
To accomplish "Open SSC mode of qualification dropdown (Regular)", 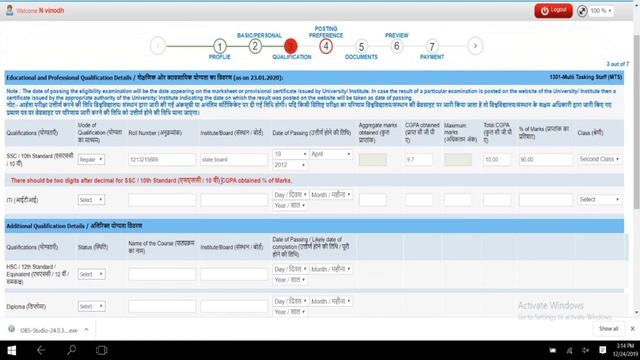I will click(x=91, y=160).
